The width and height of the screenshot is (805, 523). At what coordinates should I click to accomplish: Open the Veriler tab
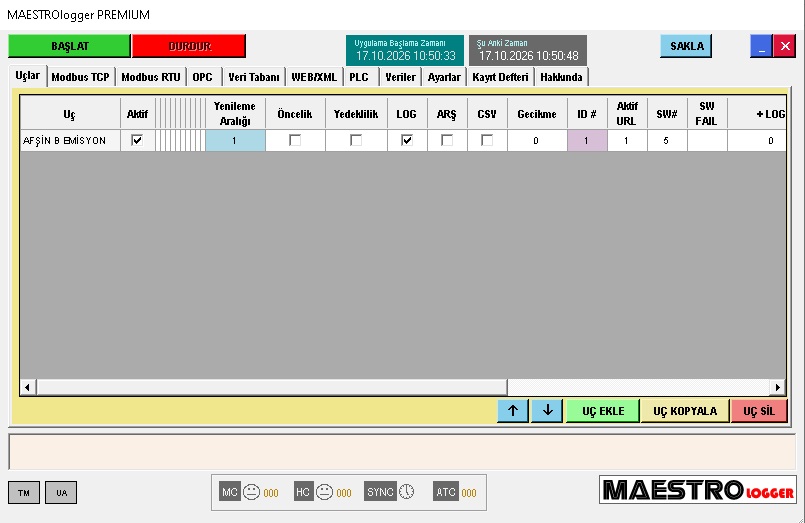(400, 77)
